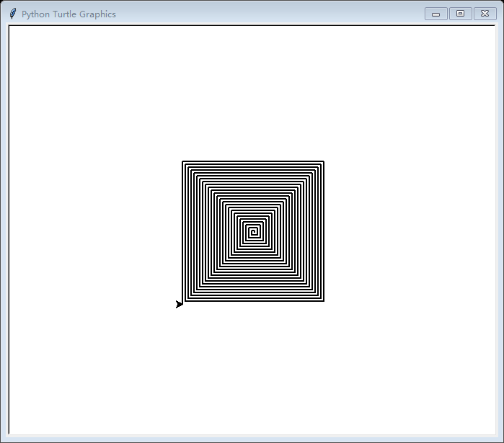Click the midpoint of the spiral's top edge
This screenshot has height=443, width=504.
pyautogui.click(x=253, y=161)
